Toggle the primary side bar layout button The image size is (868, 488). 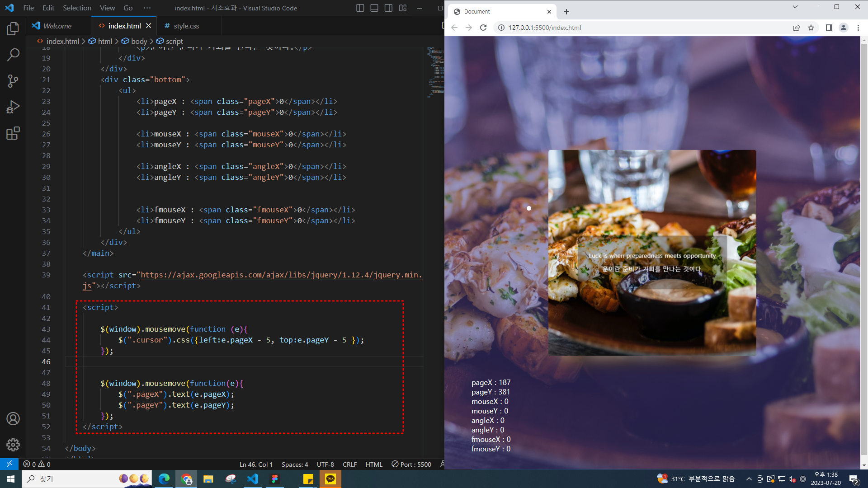(x=360, y=8)
